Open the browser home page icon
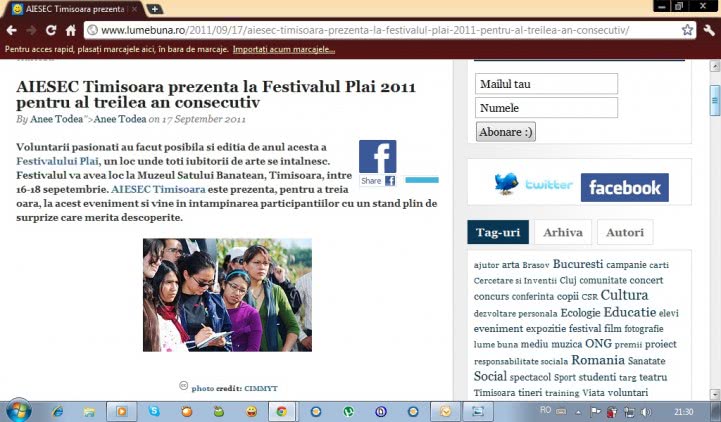 (x=71, y=30)
